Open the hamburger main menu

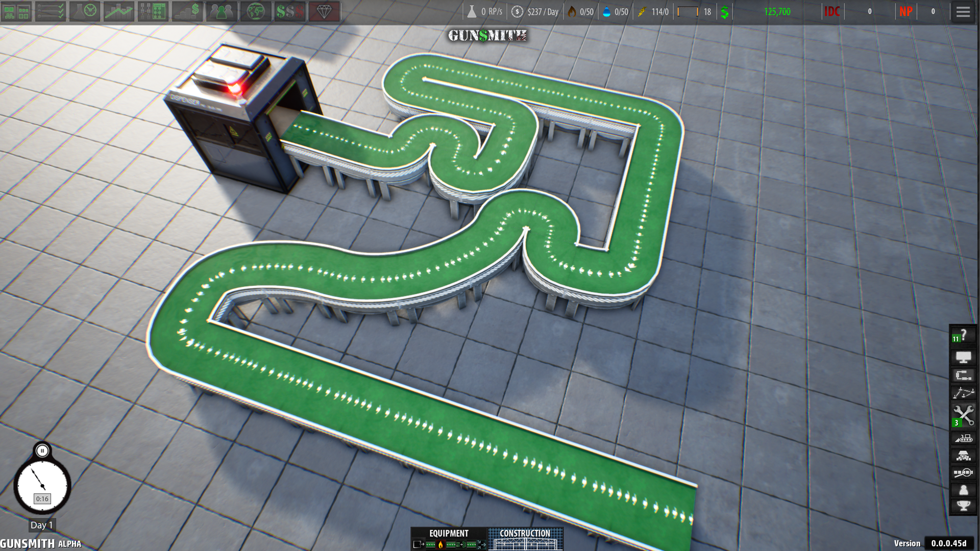click(x=963, y=11)
